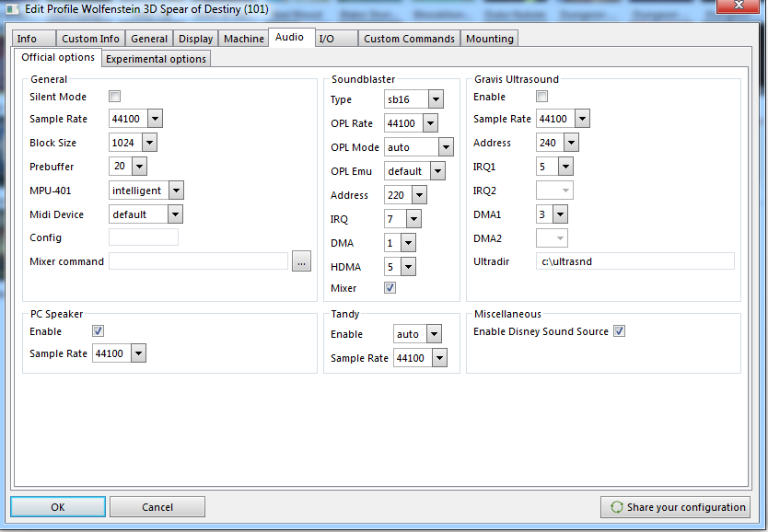Switch to the Display tab
Viewport: 768px width, 532px height.
click(196, 39)
